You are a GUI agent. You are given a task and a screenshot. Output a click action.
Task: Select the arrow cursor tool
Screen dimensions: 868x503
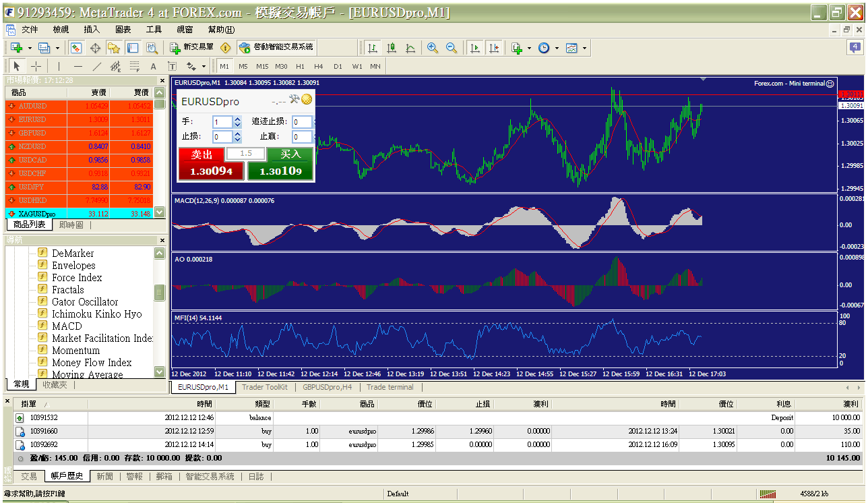pos(17,66)
